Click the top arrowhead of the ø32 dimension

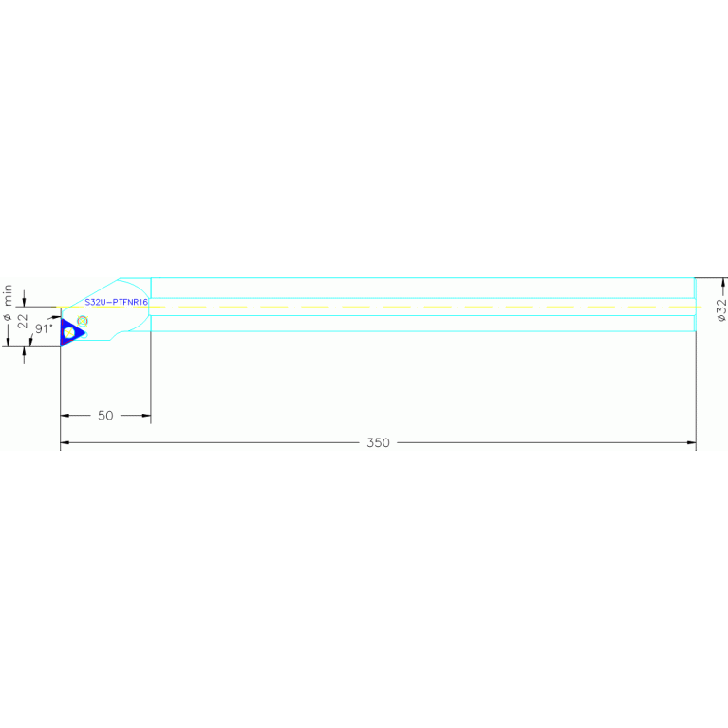pyautogui.click(x=721, y=284)
